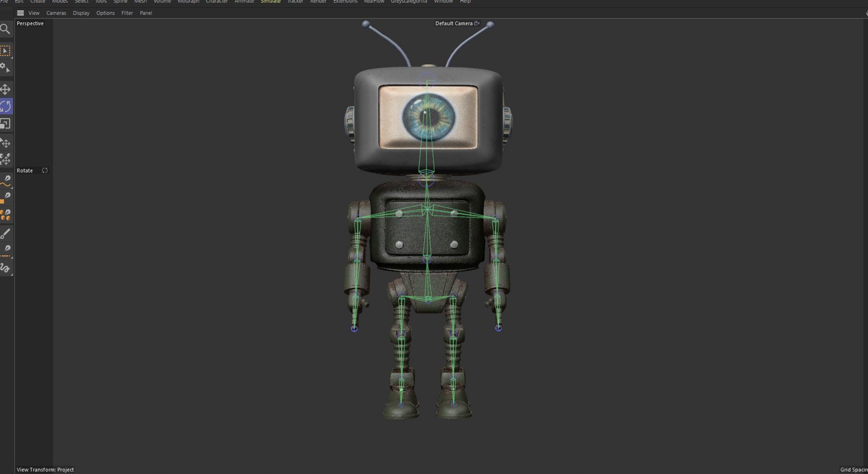The width and height of the screenshot is (868, 474).
Task: Activate the highlighted Rotate tool
Action: [x=6, y=106]
